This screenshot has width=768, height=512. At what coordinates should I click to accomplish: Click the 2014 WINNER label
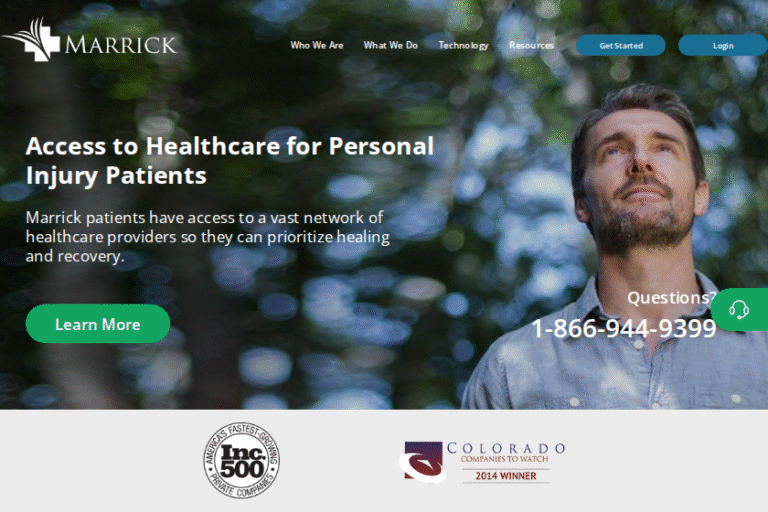click(x=506, y=476)
